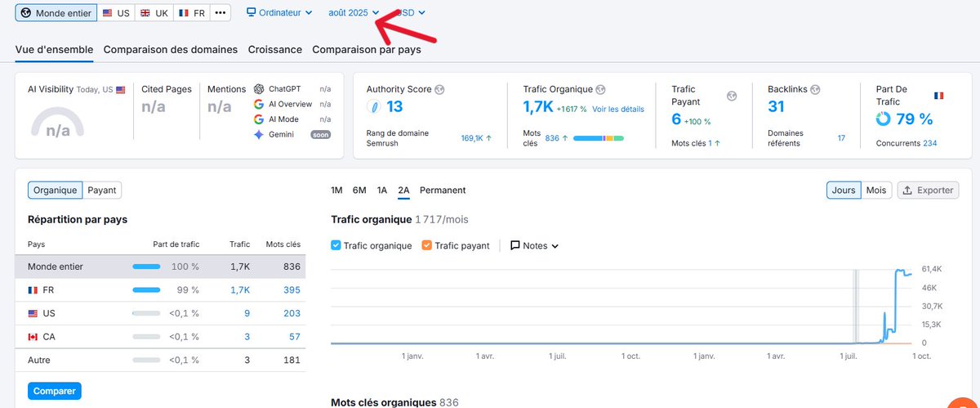980x408 pixels.
Task: Select the 2A time range
Action: (x=403, y=190)
